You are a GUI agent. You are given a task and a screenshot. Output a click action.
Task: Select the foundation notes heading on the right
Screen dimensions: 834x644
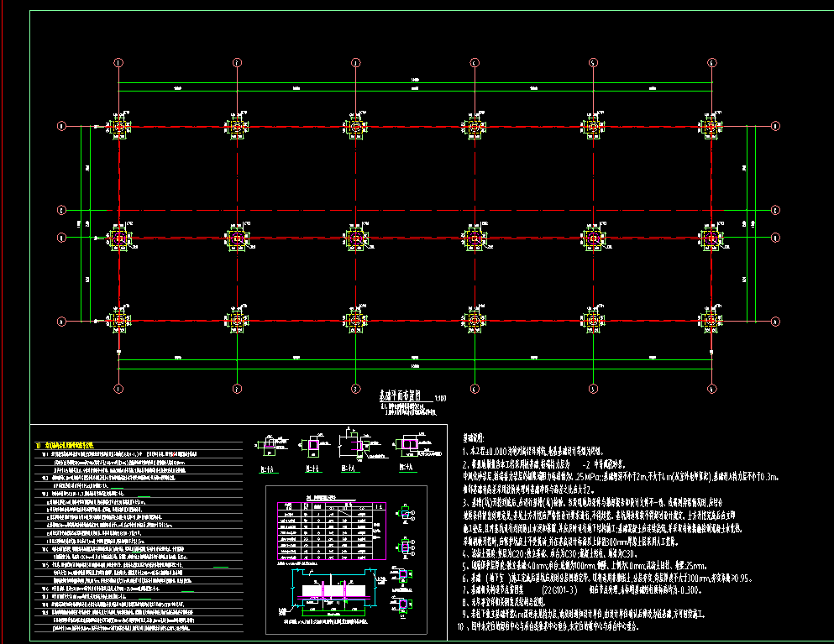pos(474,438)
